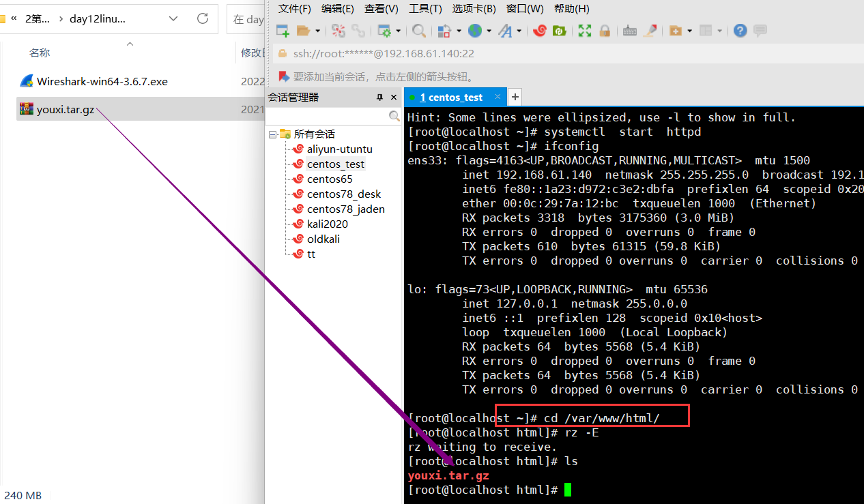Click the blue Help question mark icon
864x504 pixels.
(x=740, y=31)
